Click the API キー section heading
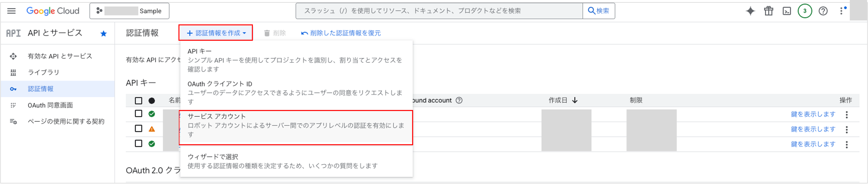This screenshot has height=184, width=868. (141, 83)
